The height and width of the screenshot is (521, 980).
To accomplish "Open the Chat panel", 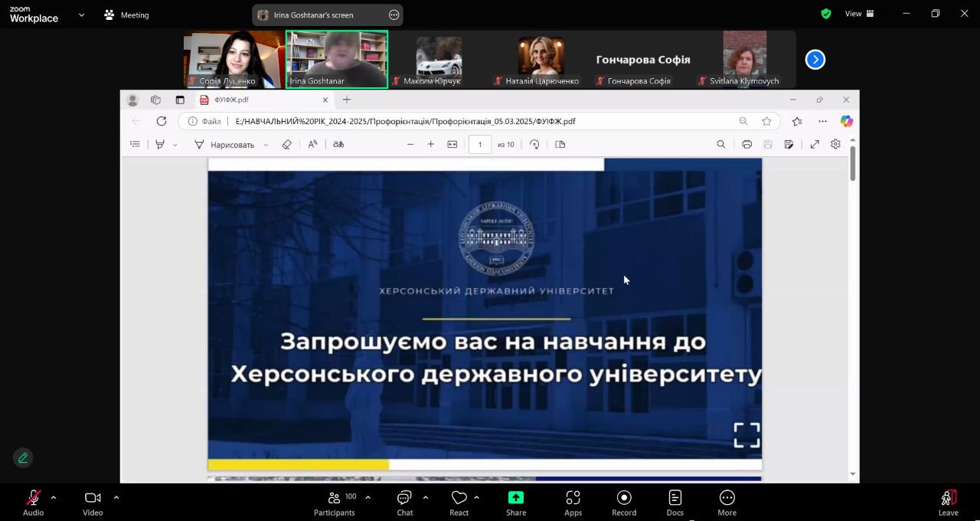I will [x=404, y=502].
